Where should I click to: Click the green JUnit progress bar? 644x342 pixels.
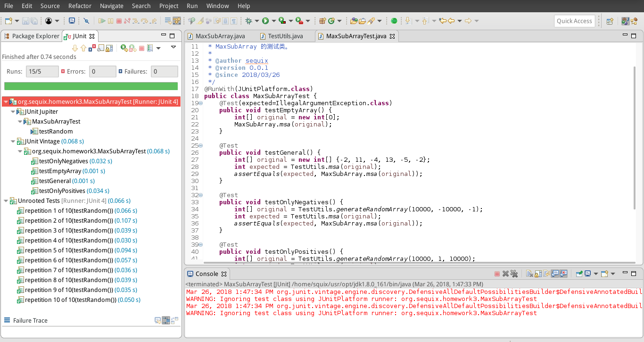pyautogui.click(x=91, y=86)
